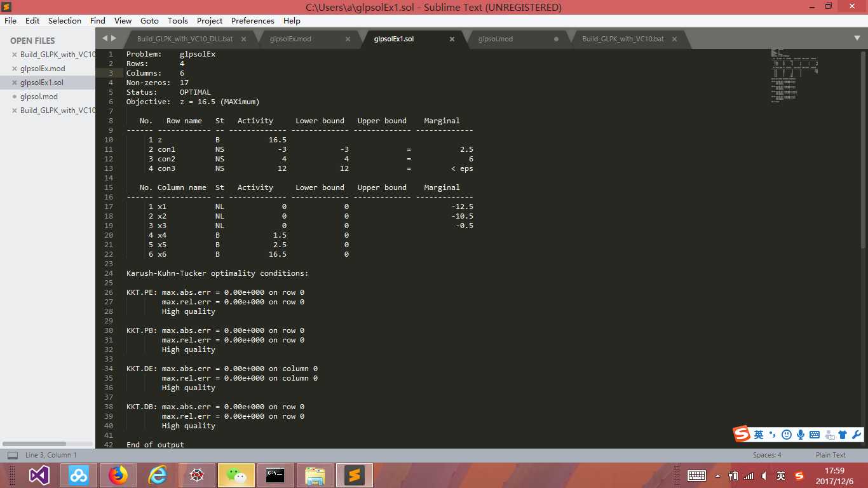The height and width of the screenshot is (488, 868).
Task: Select glpsol.mod in the Open Files list
Action: [x=39, y=97]
